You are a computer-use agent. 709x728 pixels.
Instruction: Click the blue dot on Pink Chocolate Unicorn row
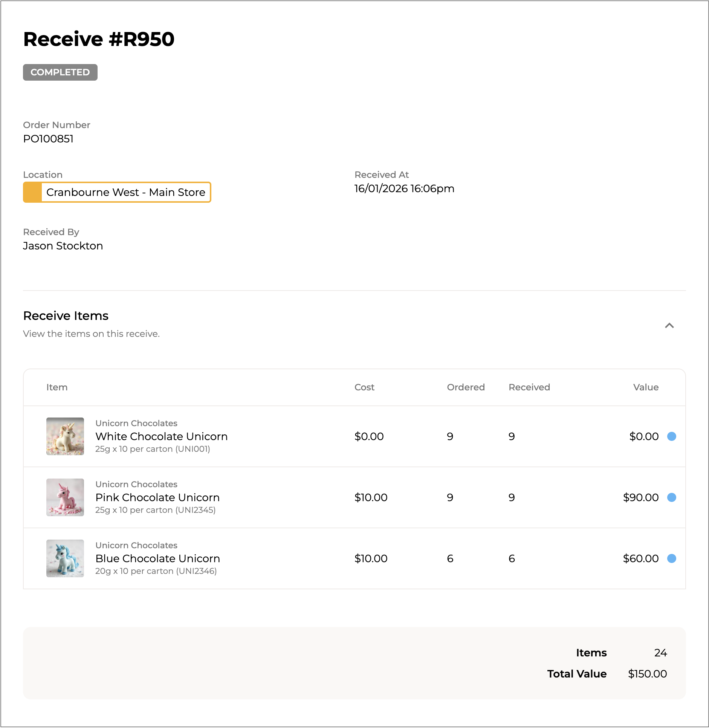click(x=671, y=497)
